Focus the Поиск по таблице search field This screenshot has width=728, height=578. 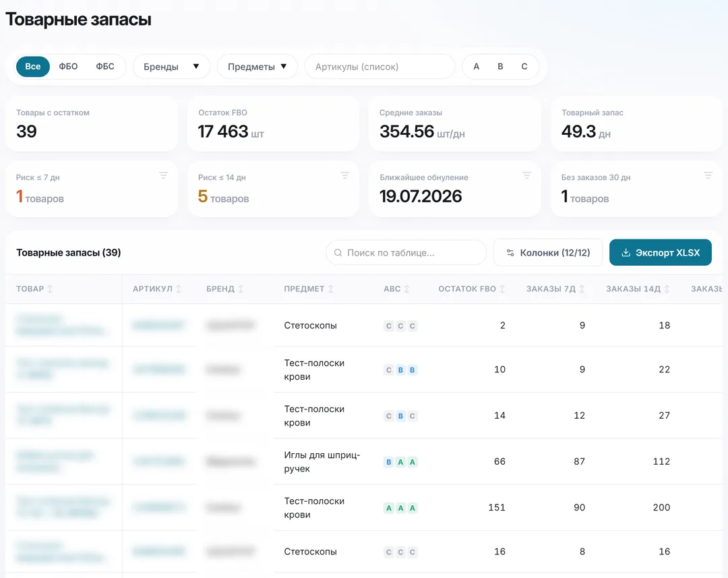click(406, 253)
